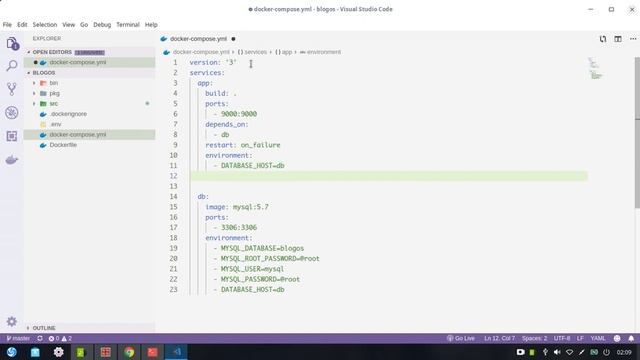Click the docker-compose.yml breadcrumb item
The width and height of the screenshot is (640, 360).
201,52
